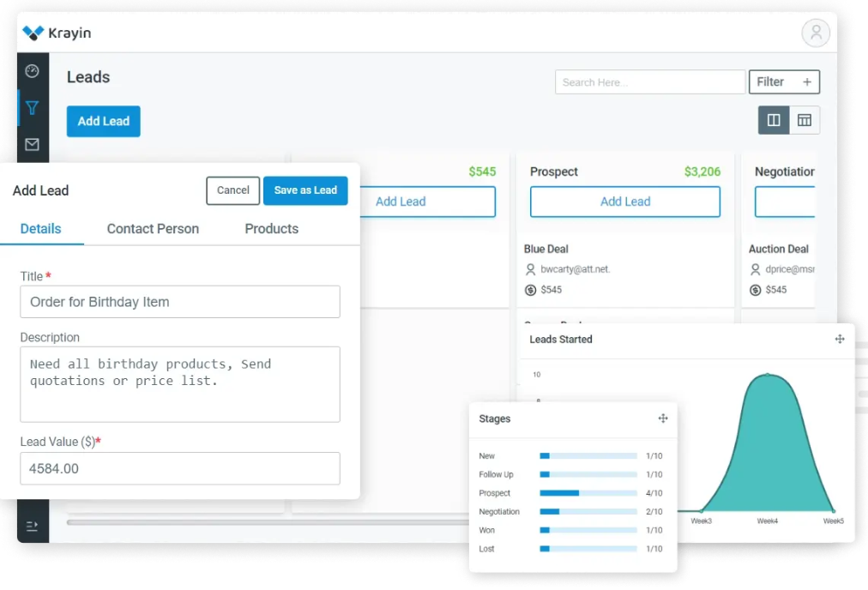Open the Auction Deal card title
Viewport: 868px width, 590px height.
pos(778,249)
